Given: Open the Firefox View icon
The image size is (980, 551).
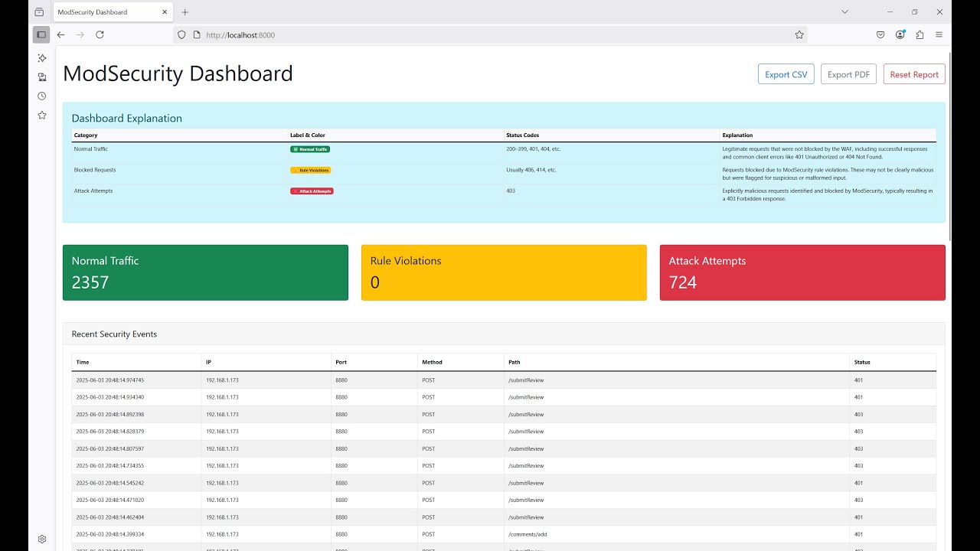Looking at the screenshot, I should (39, 12).
